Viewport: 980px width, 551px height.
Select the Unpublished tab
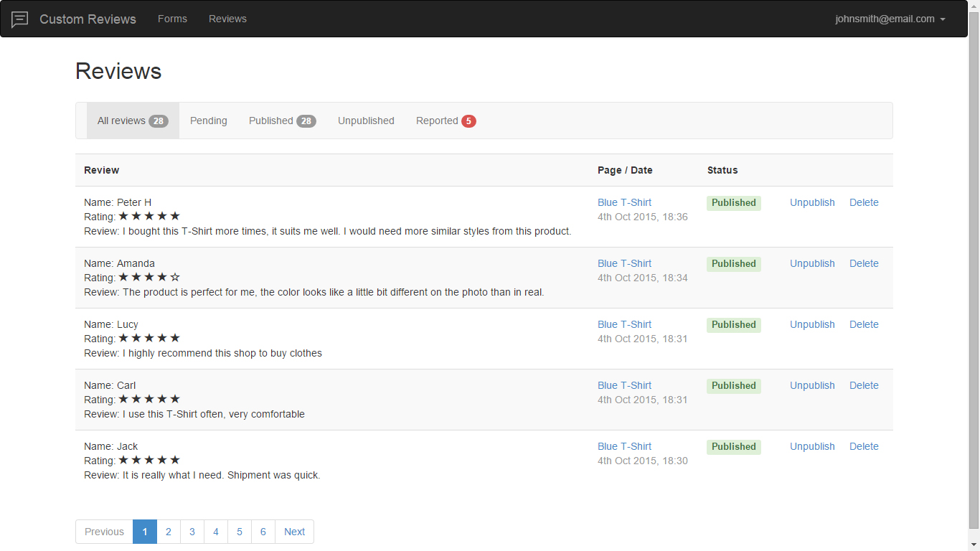click(x=366, y=121)
